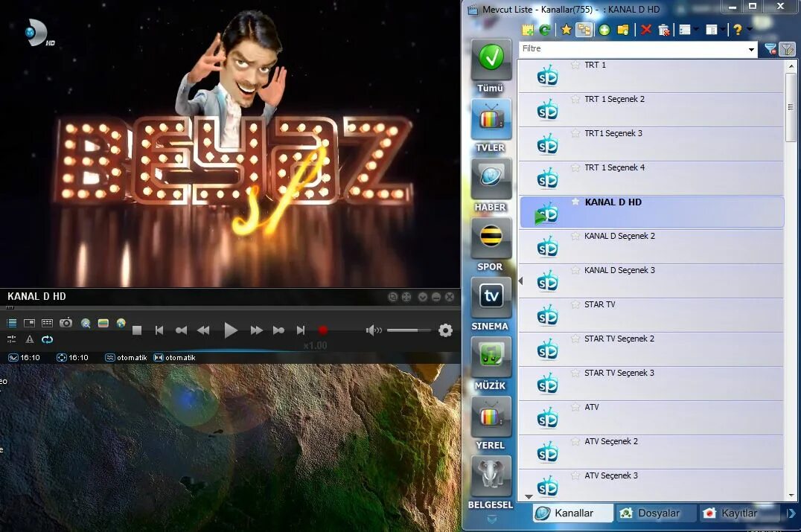
Task: Toggle favorite star for STAR TV
Action: [575, 304]
